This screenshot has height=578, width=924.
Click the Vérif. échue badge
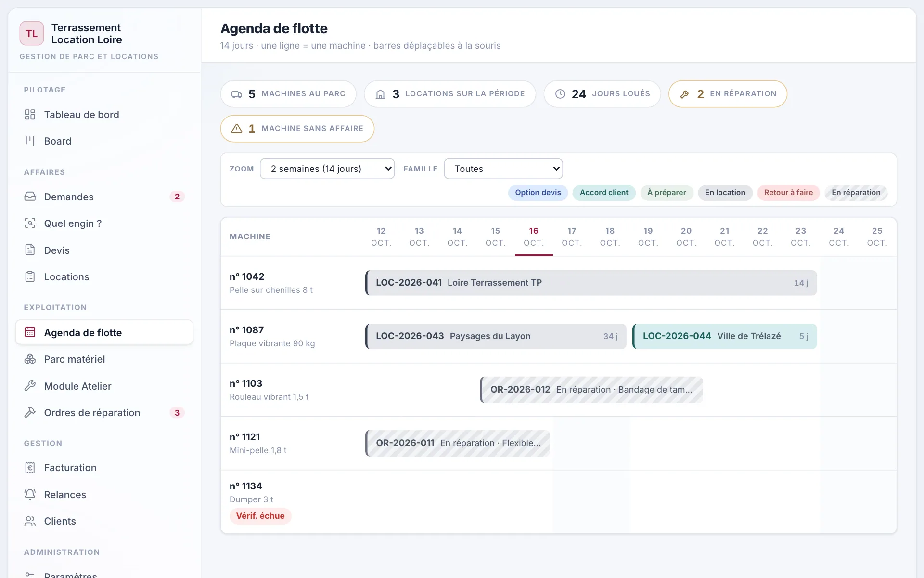[x=260, y=516]
